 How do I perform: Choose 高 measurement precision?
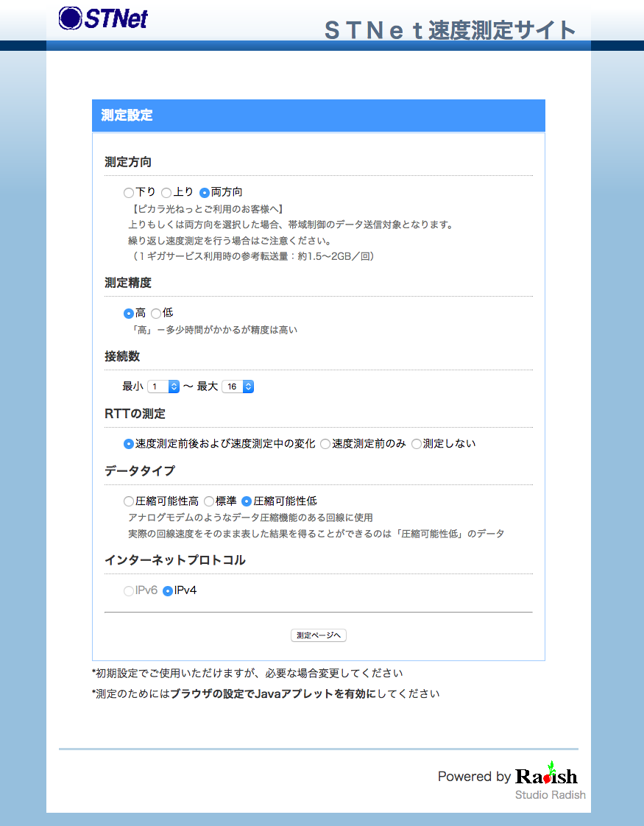tap(129, 314)
